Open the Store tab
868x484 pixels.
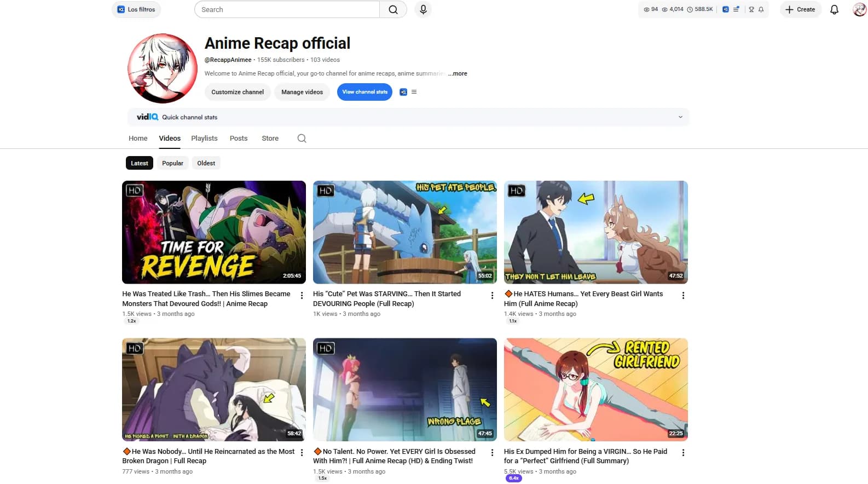270,139
